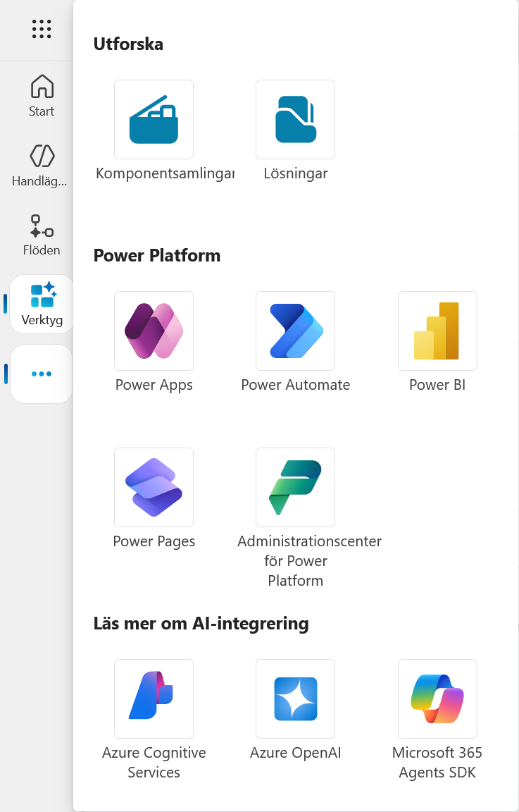
Task: Open the Microsoft 365 Agents SDK icon
Action: [x=437, y=699]
